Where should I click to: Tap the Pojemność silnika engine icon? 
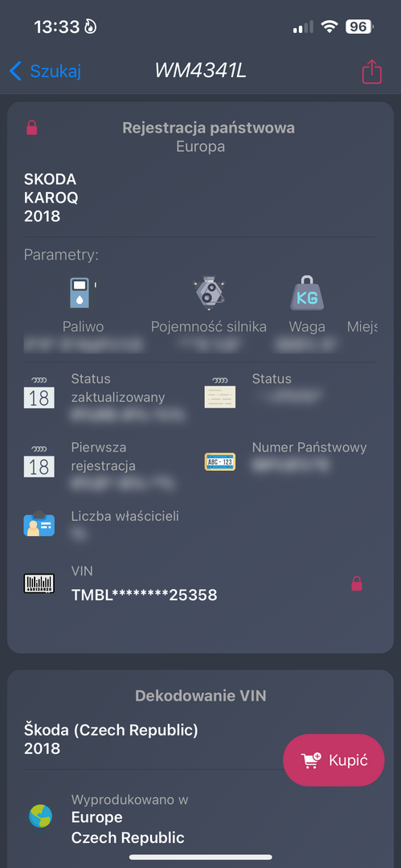click(x=209, y=292)
